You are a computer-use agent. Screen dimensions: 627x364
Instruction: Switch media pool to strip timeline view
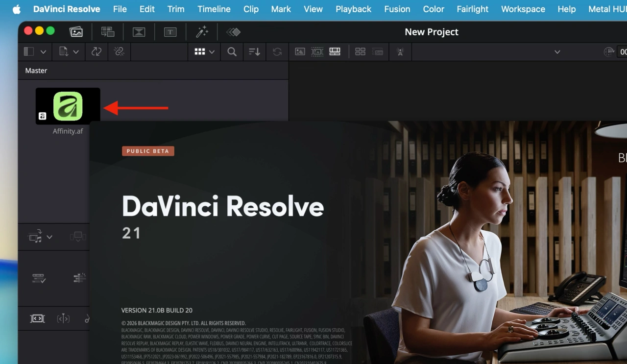(335, 51)
